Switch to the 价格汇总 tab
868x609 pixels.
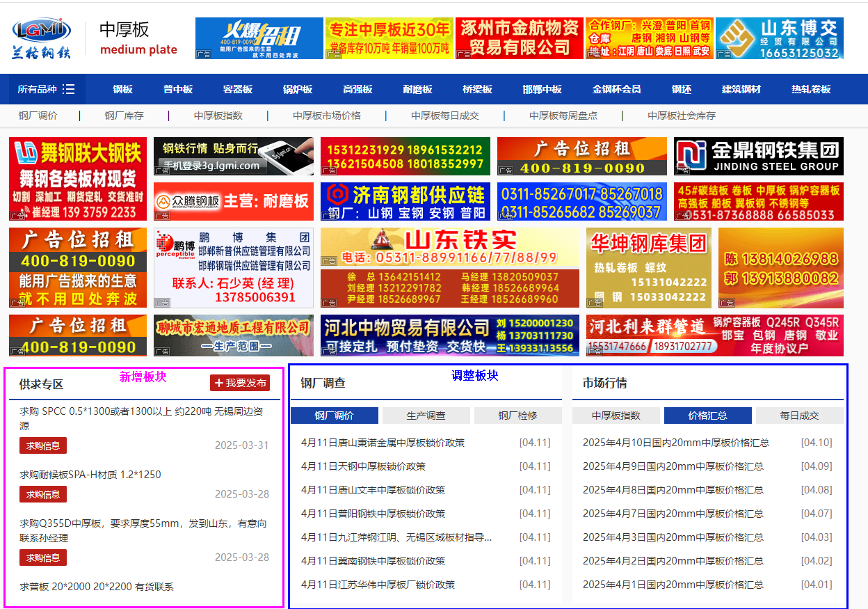(708, 416)
